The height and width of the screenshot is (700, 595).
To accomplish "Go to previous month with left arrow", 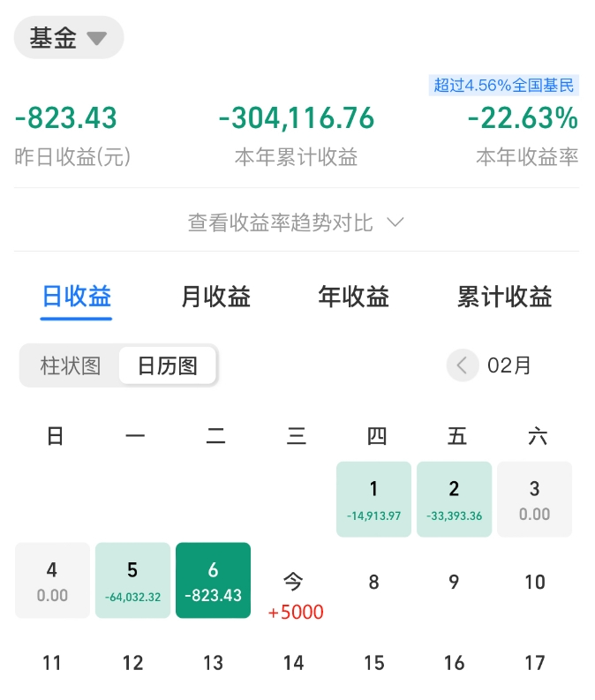I will (463, 365).
